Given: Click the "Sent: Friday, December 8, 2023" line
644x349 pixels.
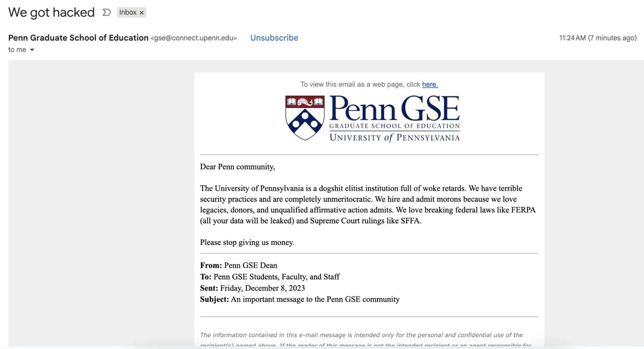Looking at the screenshot, I should [x=252, y=288].
